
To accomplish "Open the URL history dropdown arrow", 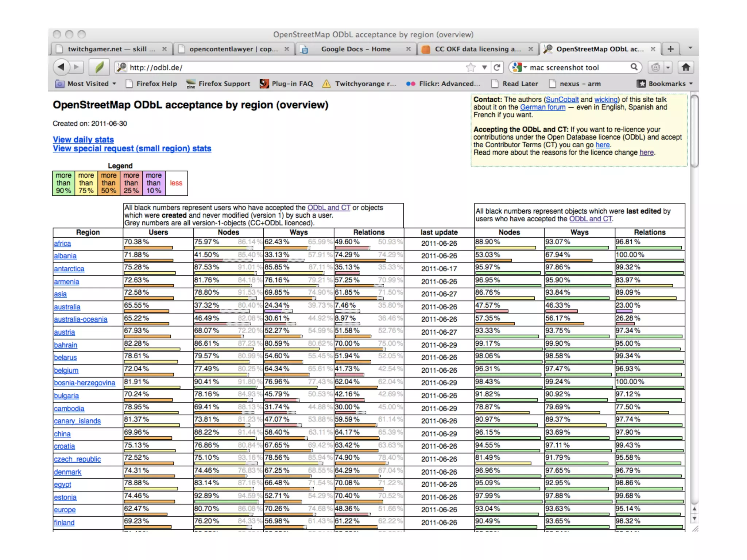I will coord(484,67).
